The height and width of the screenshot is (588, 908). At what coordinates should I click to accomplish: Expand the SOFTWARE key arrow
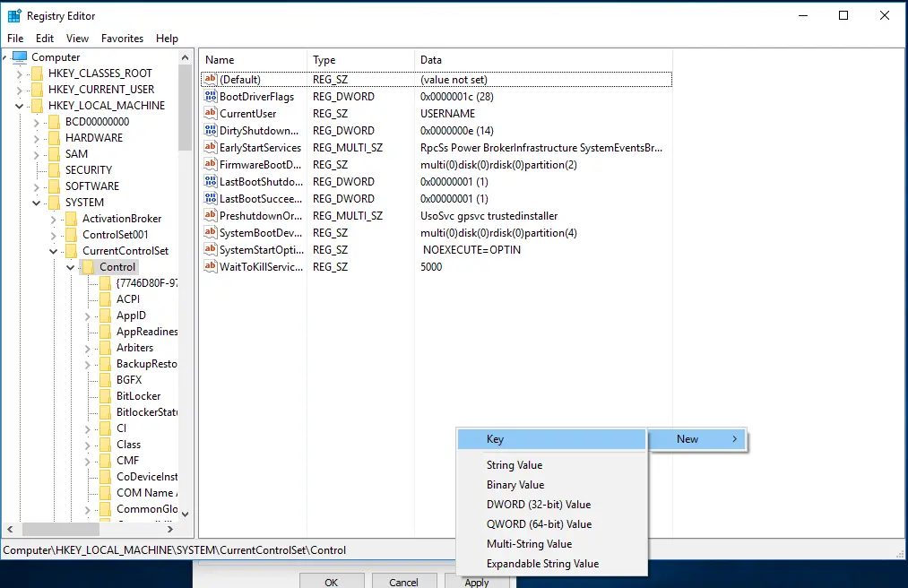(x=37, y=186)
